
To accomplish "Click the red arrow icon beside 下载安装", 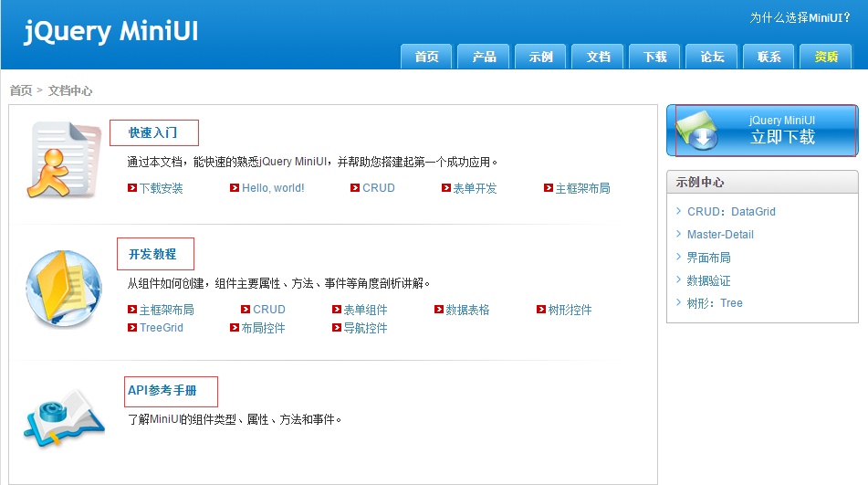I will tap(132, 187).
